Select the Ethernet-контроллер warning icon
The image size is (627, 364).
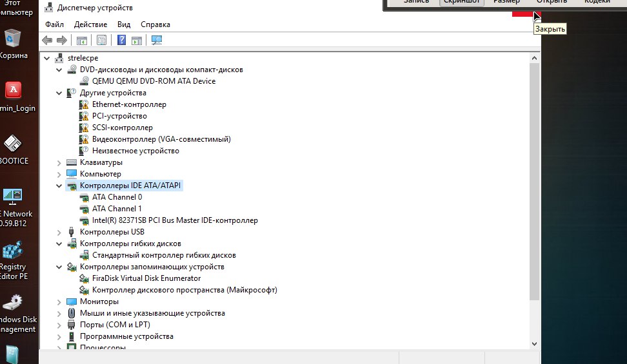point(84,104)
